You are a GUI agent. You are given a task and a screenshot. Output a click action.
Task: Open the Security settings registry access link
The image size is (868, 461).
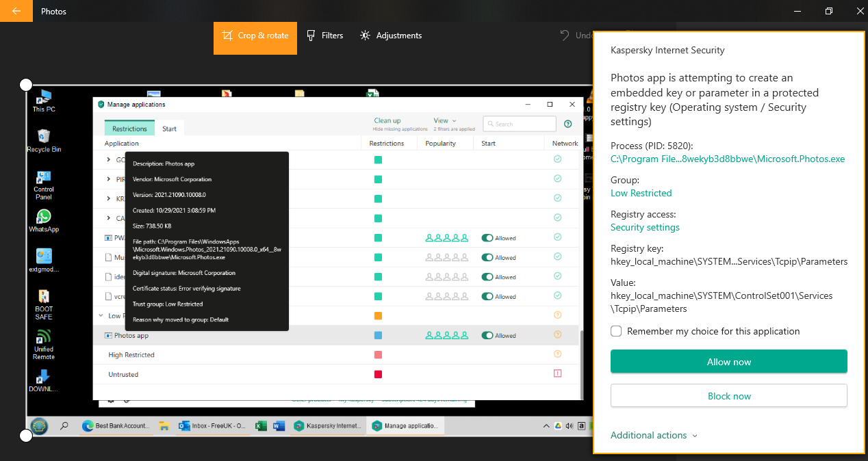pyautogui.click(x=645, y=227)
